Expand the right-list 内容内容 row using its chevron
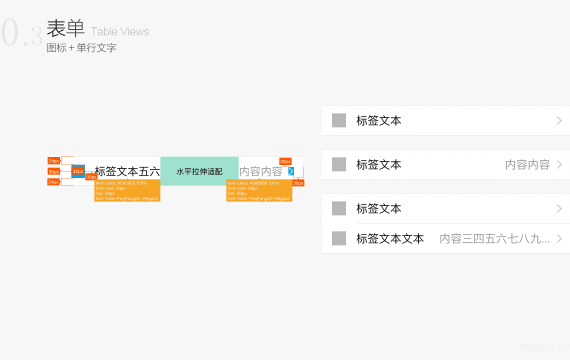The image size is (570, 360). coord(559,164)
